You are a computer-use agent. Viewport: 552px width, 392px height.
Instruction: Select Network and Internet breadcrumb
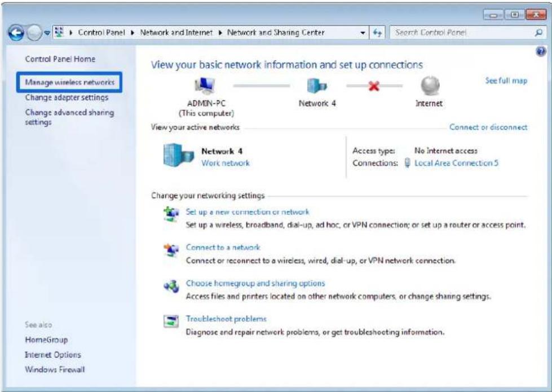coord(176,32)
